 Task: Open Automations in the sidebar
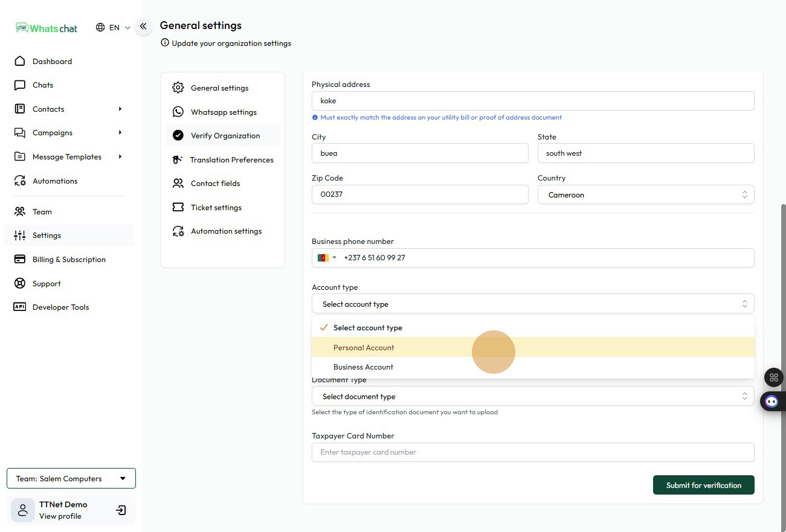[55, 181]
